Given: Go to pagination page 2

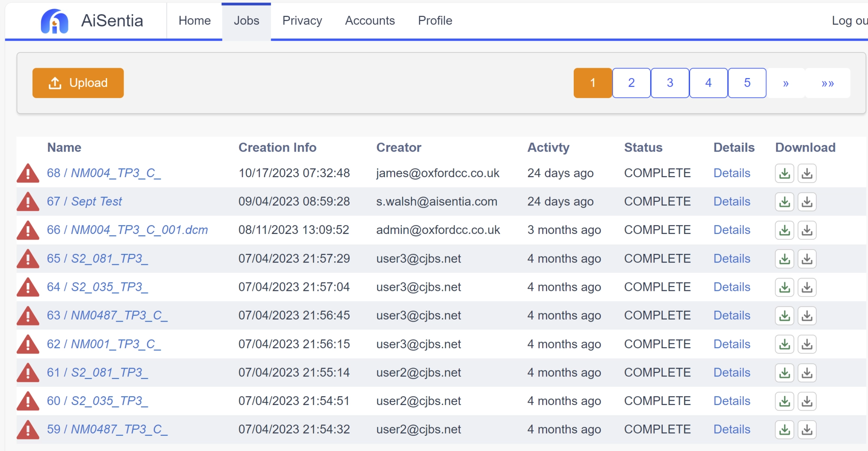Looking at the screenshot, I should [x=631, y=83].
